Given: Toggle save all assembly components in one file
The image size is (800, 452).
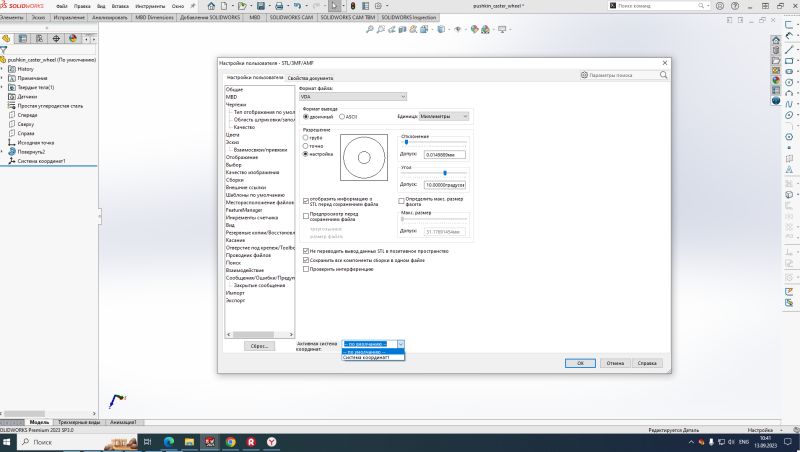Looking at the screenshot, I should click(306, 260).
